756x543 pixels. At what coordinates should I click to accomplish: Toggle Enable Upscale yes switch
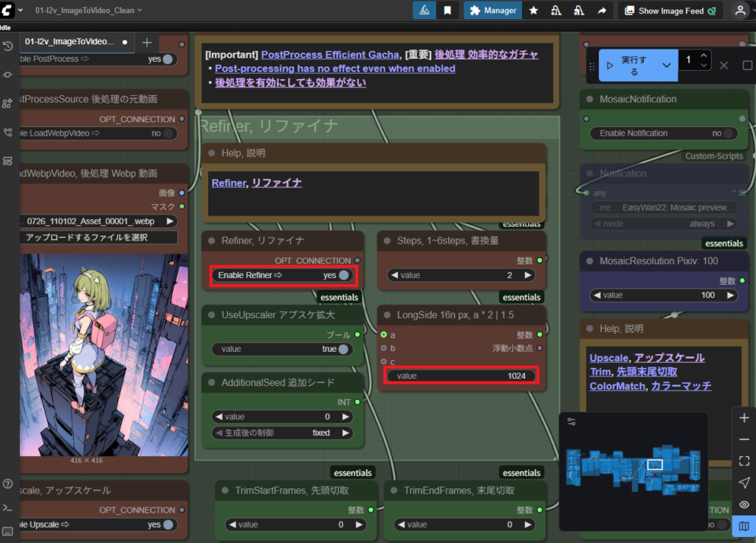pos(168,525)
